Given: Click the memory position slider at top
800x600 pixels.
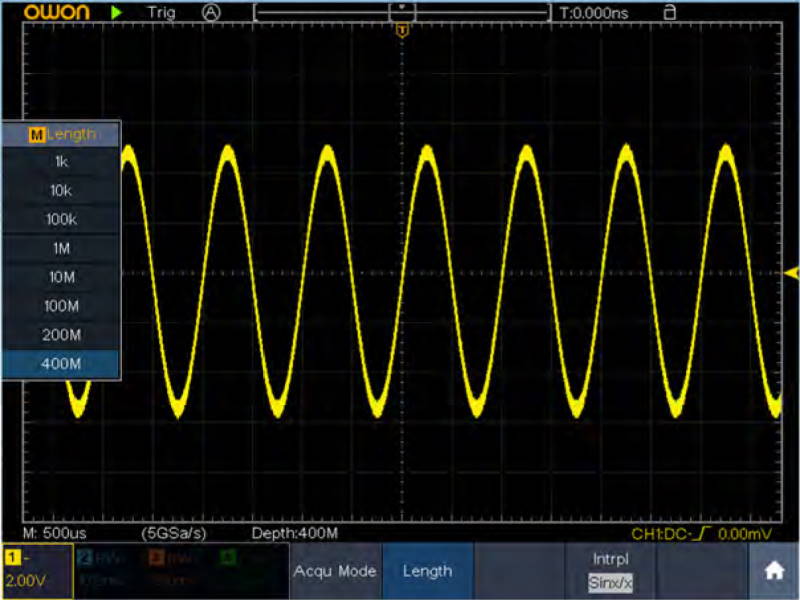Looking at the screenshot, I should pos(402,12).
